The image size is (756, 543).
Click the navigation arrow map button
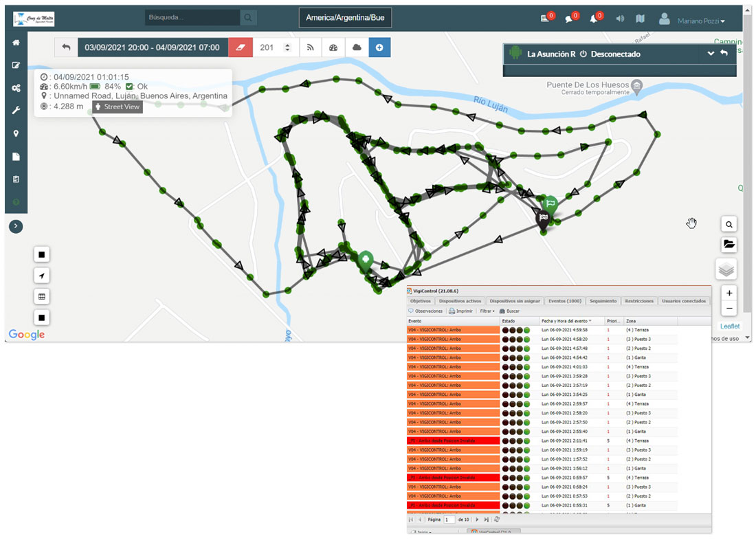tap(42, 276)
